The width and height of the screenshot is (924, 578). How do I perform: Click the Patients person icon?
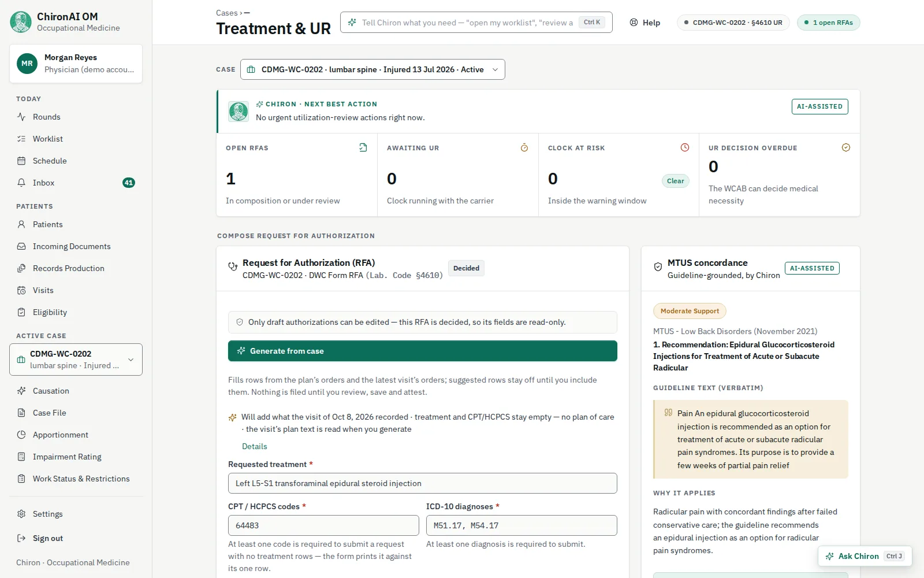[21, 224]
